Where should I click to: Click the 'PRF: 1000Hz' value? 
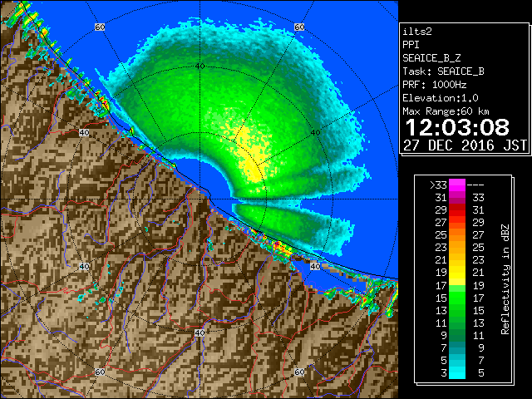tap(434, 85)
